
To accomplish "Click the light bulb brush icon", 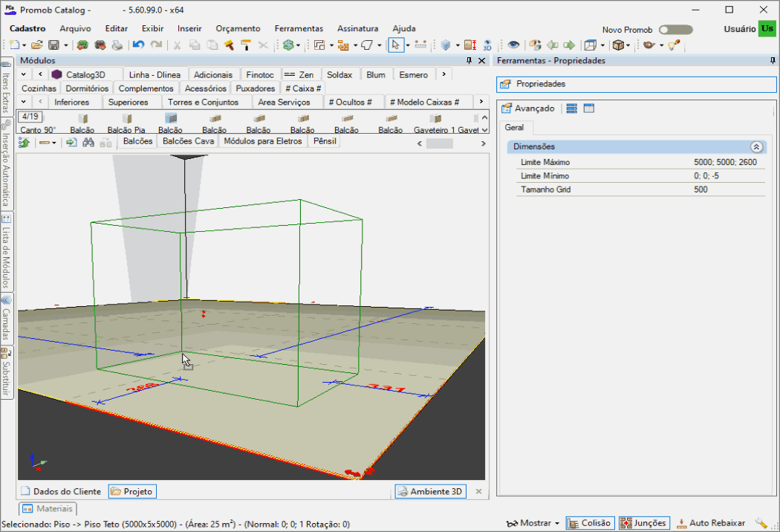I will click(x=674, y=45).
